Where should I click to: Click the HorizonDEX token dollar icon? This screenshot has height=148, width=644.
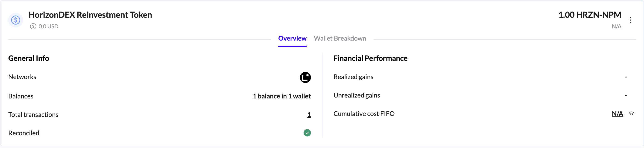pos(15,20)
